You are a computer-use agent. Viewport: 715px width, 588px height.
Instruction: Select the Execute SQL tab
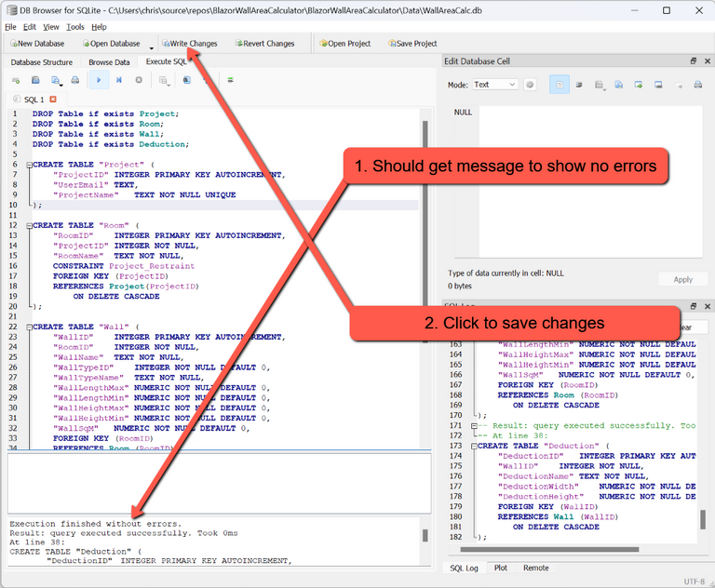pos(166,61)
